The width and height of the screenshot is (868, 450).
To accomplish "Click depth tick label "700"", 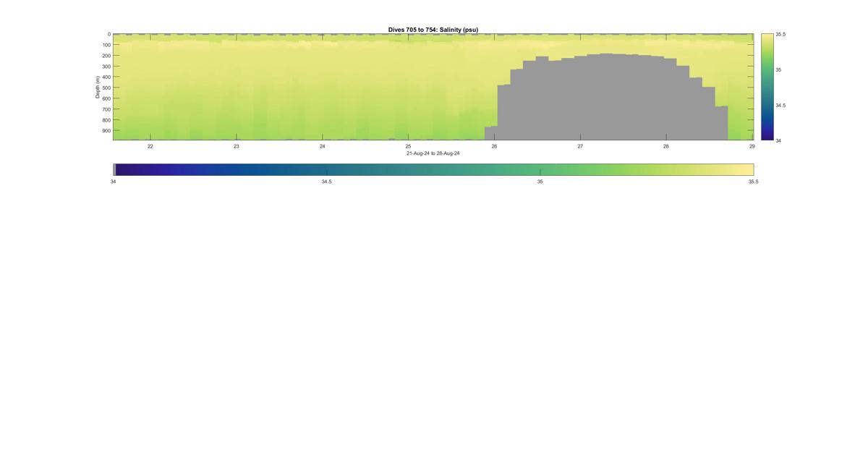I will coord(106,109).
